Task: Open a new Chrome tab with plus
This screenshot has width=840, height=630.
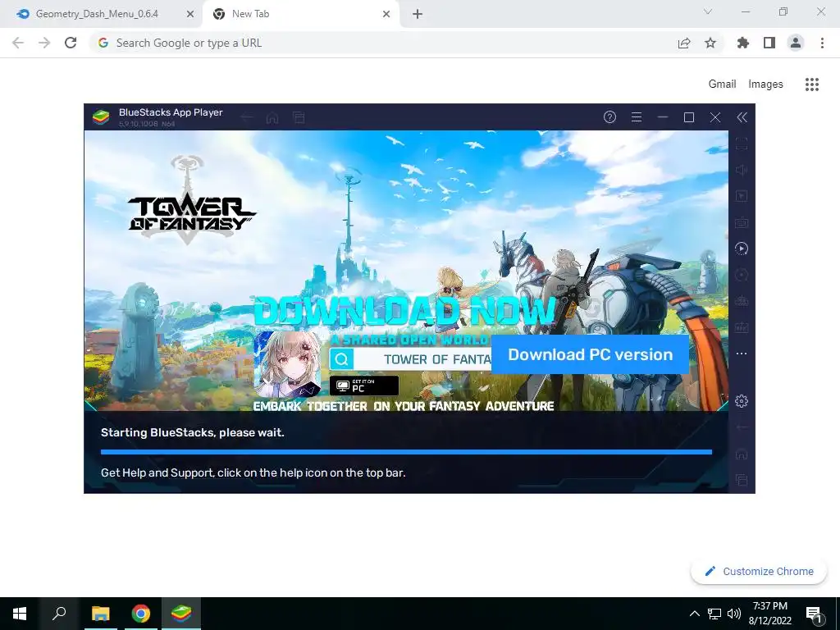Action: pos(418,15)
